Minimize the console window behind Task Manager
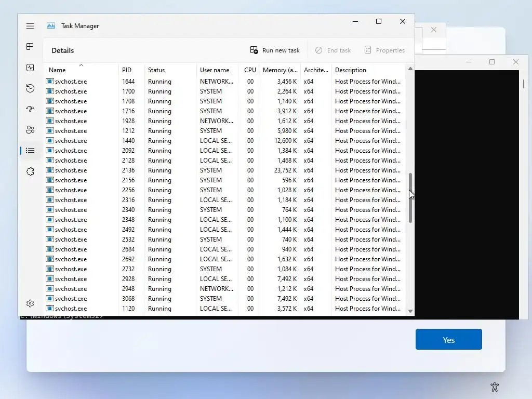The width and height of the screenshot is (532, 399). point(469,62)
